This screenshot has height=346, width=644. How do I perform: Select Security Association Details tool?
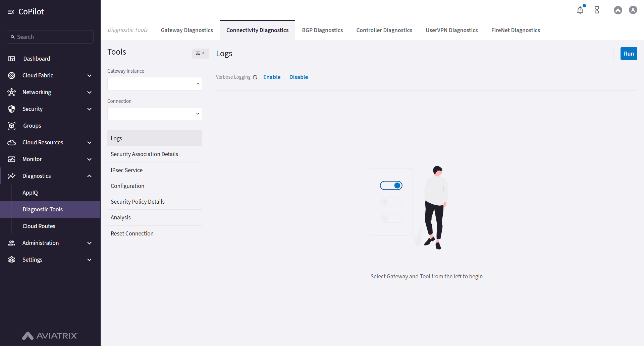click(155, 154)
